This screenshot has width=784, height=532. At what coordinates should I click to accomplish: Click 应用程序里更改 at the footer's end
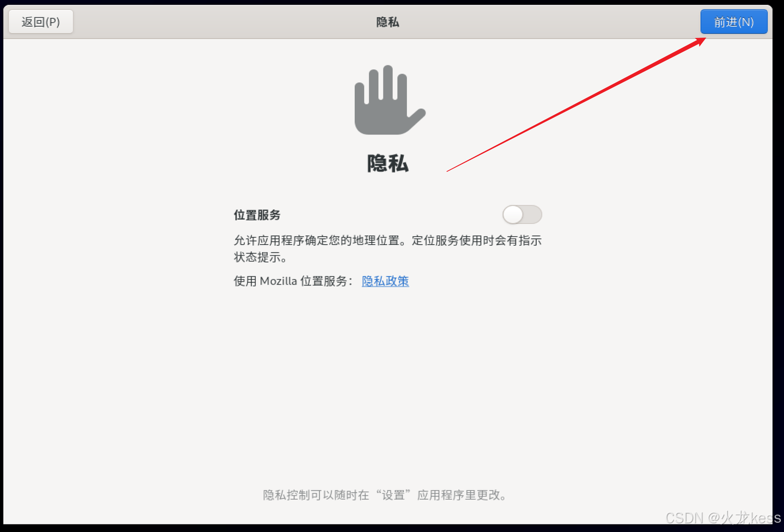[x=462, y=495]
